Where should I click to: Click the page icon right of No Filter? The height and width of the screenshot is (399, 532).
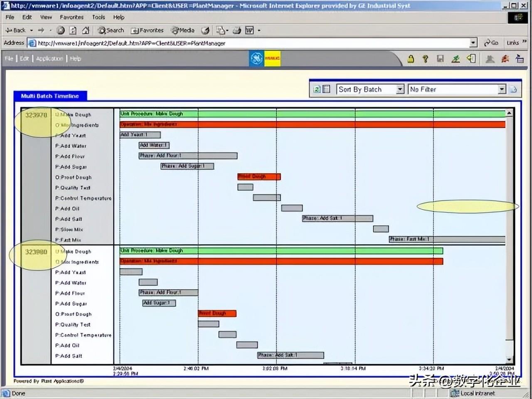(x=513, y=89)
